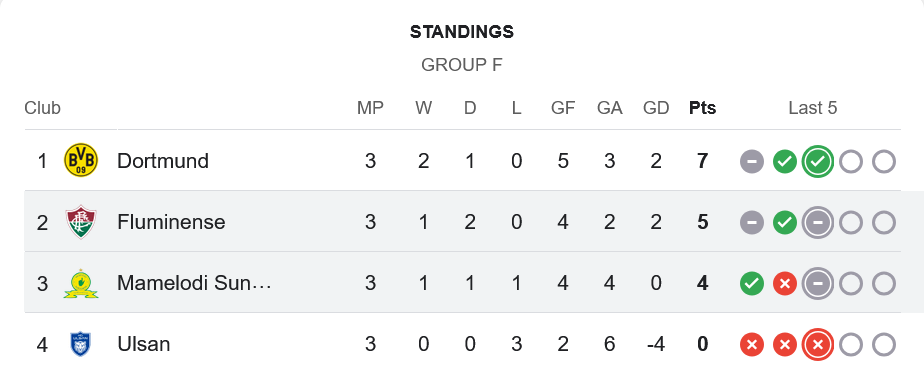Viewport: 924px width, 391px height.
Task: Click the Last 5 column header
Action: point(813,108)
